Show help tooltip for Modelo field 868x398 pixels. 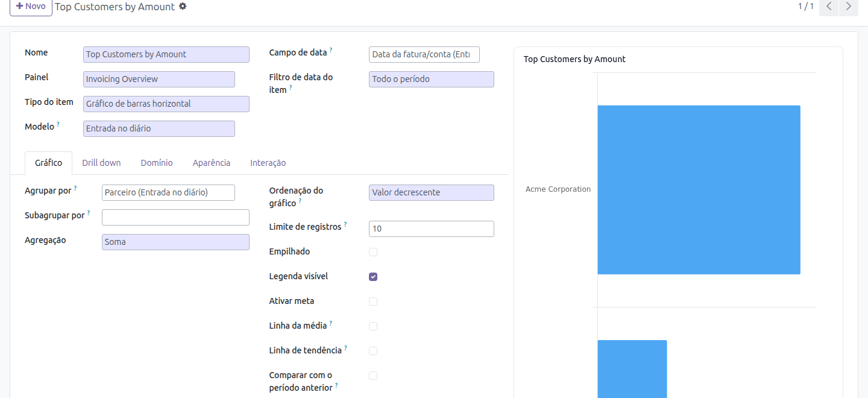[58, 124]
